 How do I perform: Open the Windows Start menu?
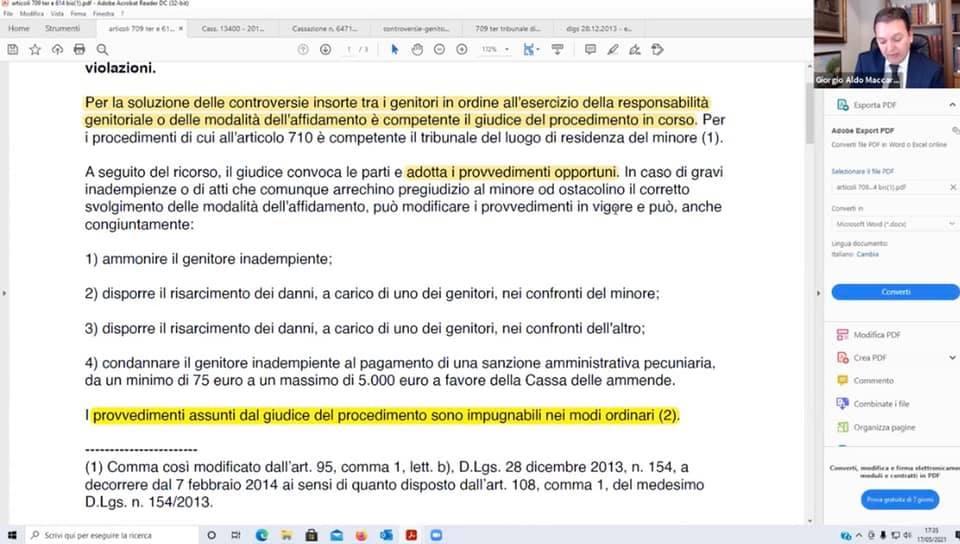tap(12, 535)
